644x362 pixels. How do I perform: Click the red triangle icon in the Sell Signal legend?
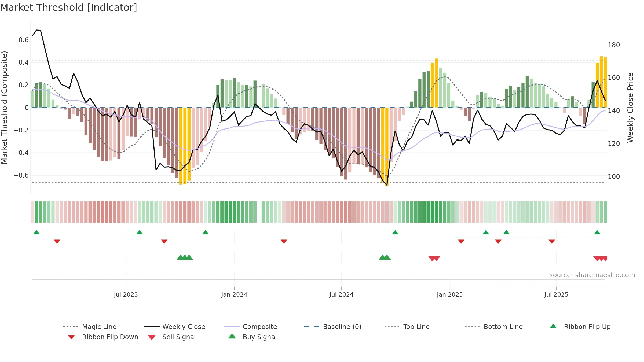152,337
